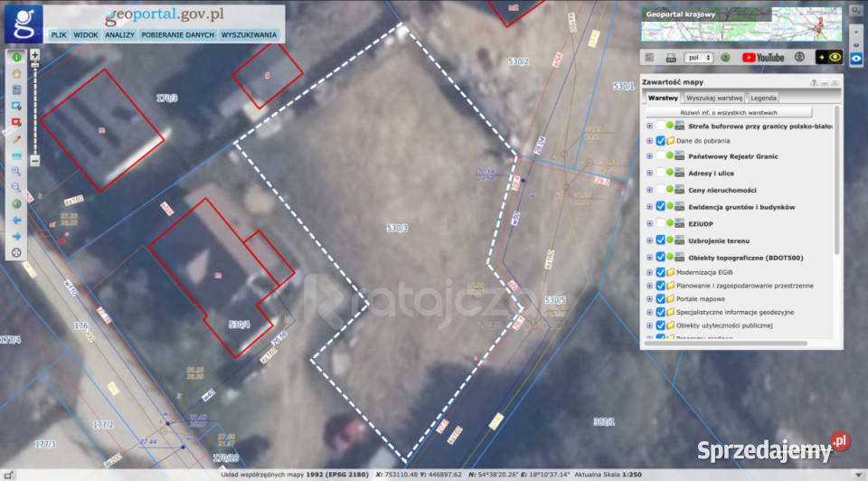Open the YouTube link icon
The width and height of the screenshot is (868, 481).
pyautogui.click(x=763, y=57)
